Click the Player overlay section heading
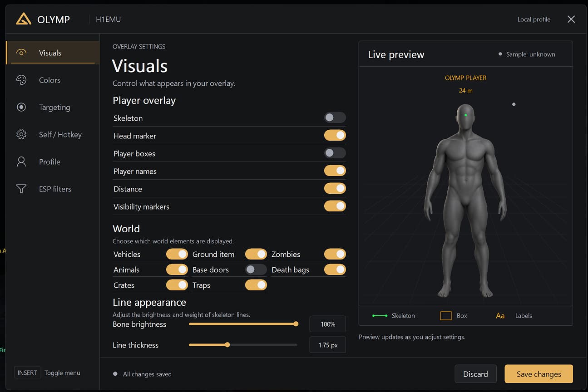 (144, 101)
